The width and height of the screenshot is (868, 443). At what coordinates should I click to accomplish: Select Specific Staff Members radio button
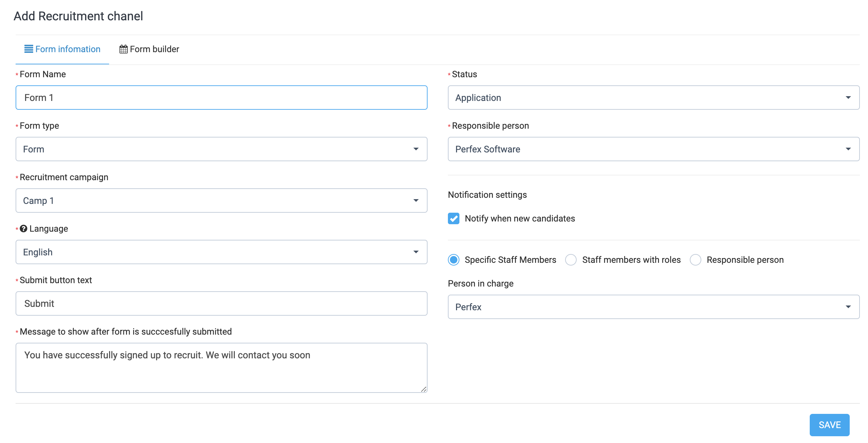click(454, 260)
